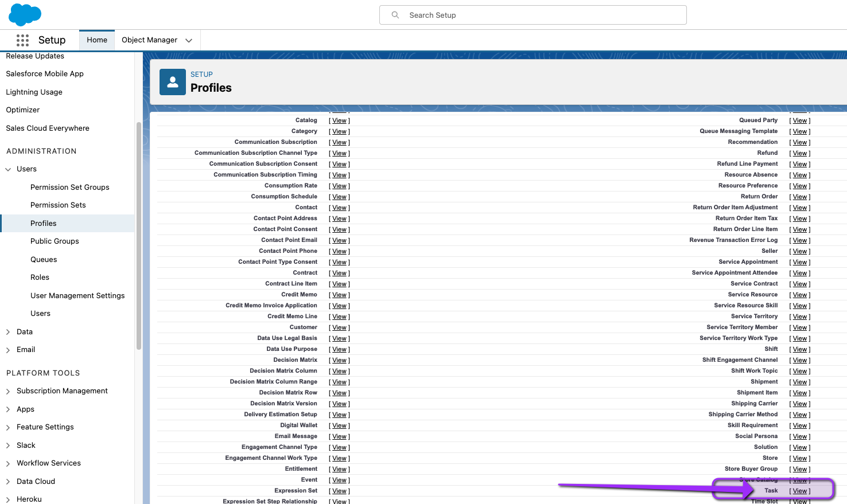The height and width of the screenshot is (504, 847).
Task: Expand Workflow Services section
Action: [8, 463]
